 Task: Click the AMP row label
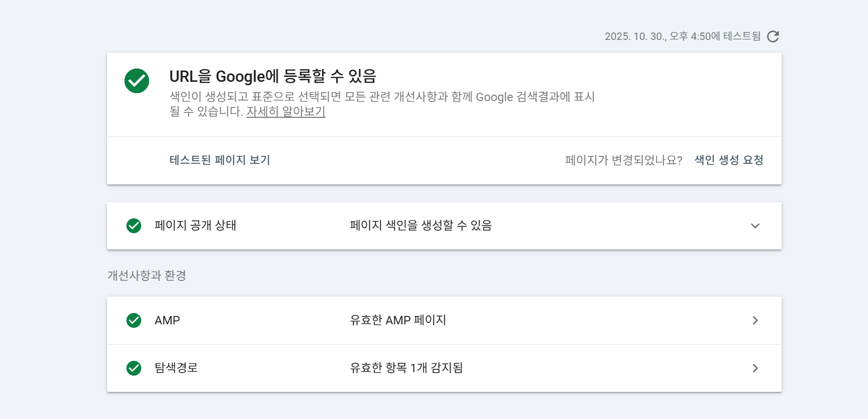167,320
